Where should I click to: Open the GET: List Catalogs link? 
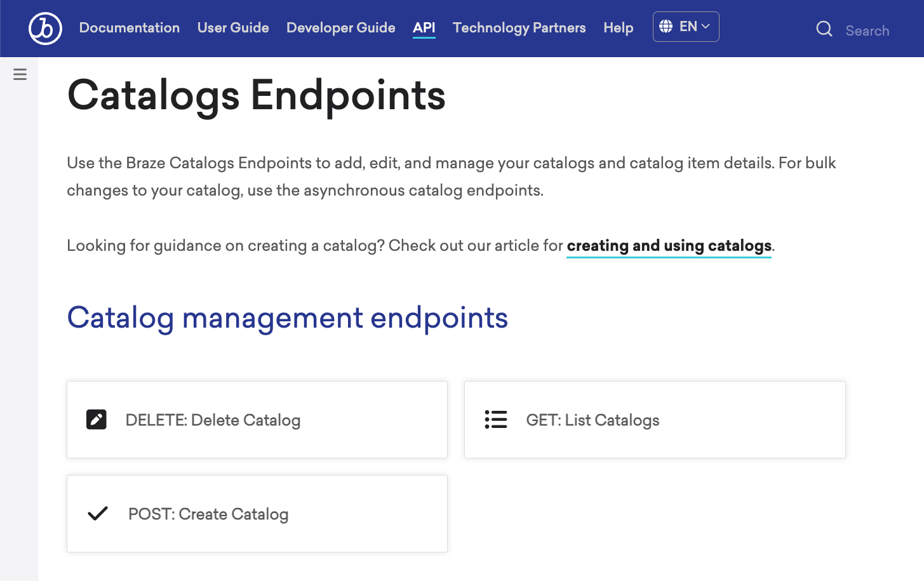[x=593, y=420]
